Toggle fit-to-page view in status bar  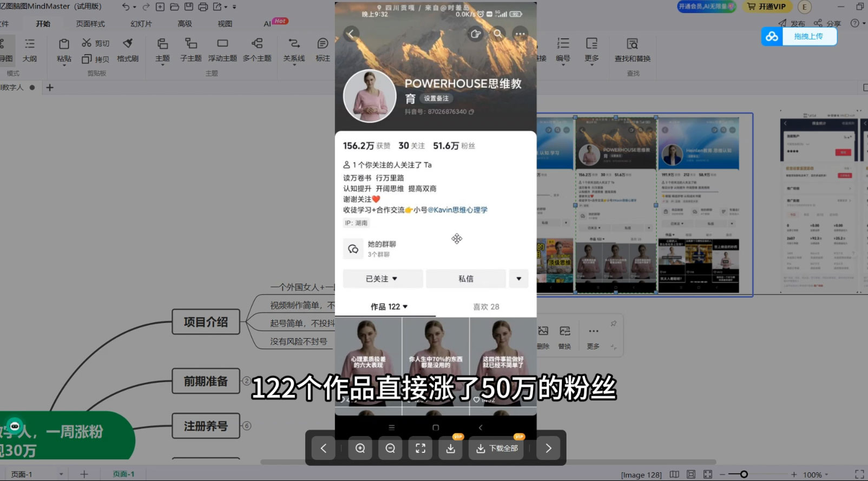707,475
